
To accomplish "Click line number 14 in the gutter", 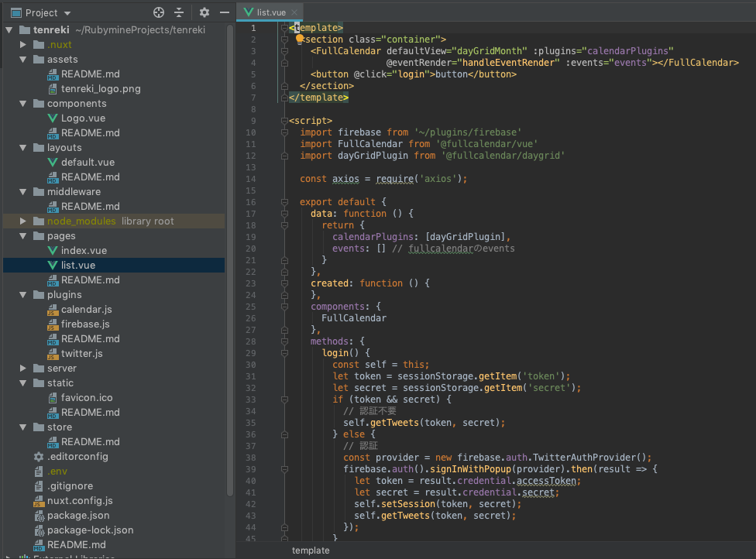I will coord(251,179).
